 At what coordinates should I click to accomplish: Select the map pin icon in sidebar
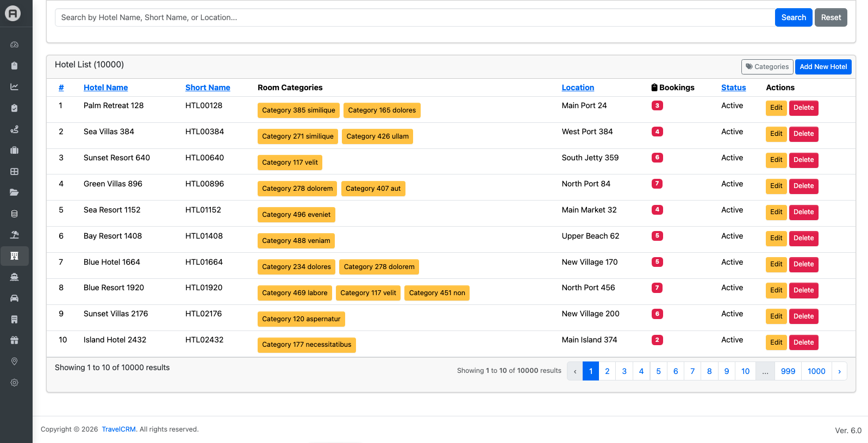tap(15, 361)
